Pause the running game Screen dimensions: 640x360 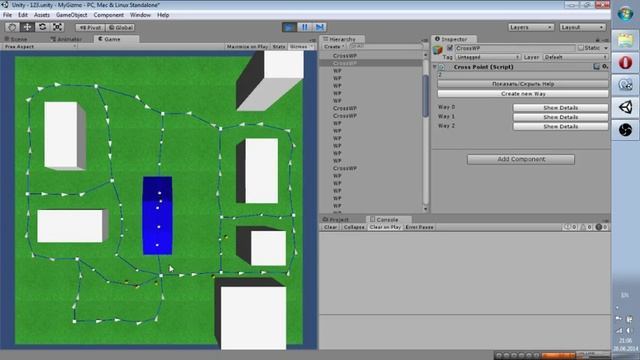tap(304, 27)
